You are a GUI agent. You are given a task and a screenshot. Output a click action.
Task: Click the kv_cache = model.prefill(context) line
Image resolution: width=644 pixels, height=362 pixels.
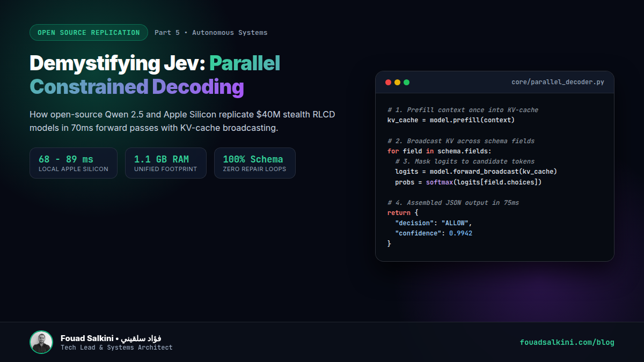tap(451, 120)
